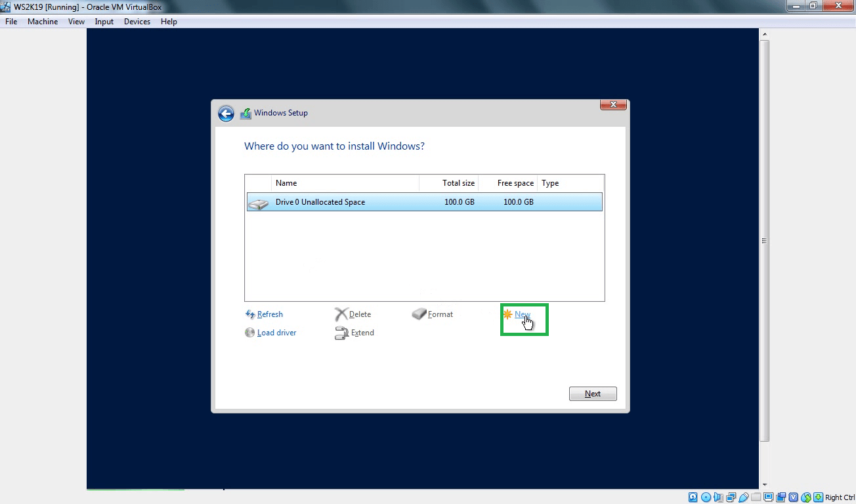Viewport: 856px width, 504px height.
Task: Click the VirtualBox window title icon
Action: coord(6,7)
